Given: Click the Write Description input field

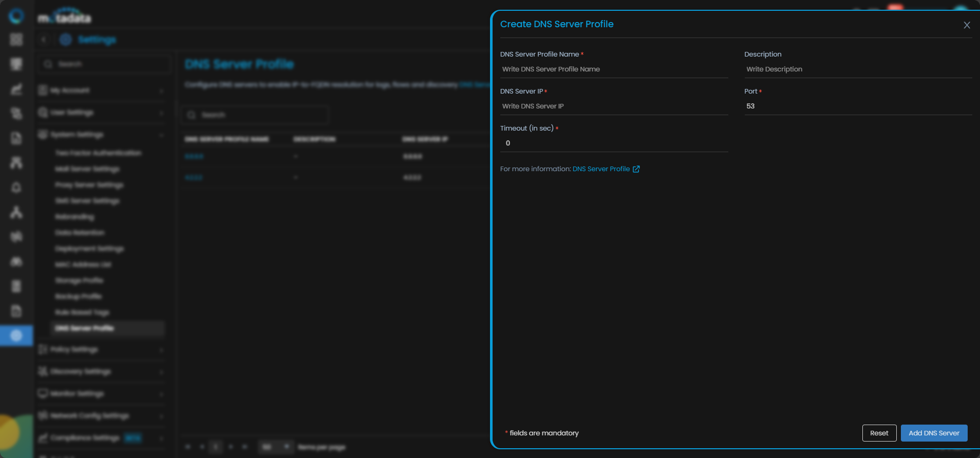Looking at the screenshot, I should (858, 69).
